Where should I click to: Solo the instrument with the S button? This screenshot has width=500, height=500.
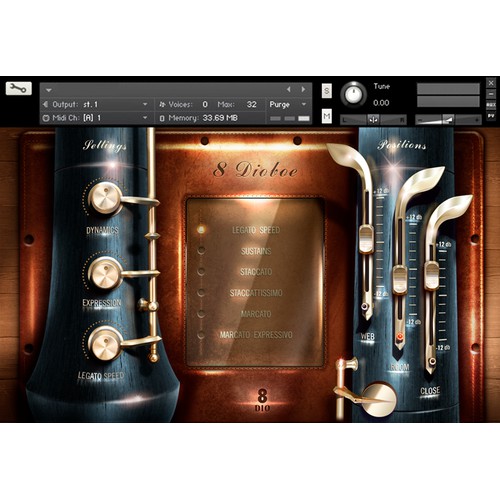(327, 91)
